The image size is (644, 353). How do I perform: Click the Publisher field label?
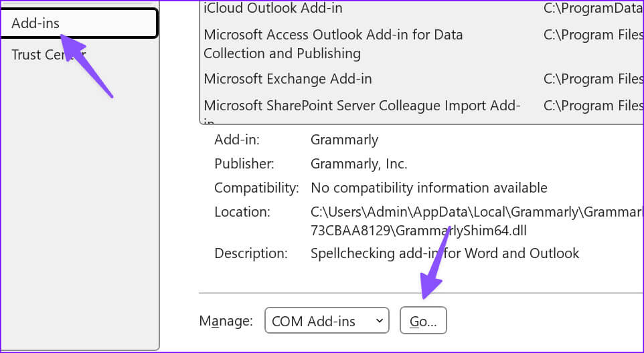[244, 164]
